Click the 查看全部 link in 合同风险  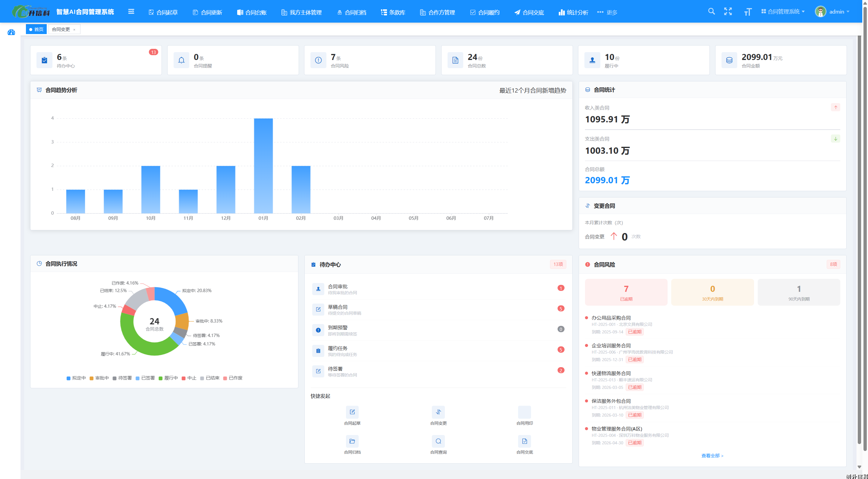712,456
